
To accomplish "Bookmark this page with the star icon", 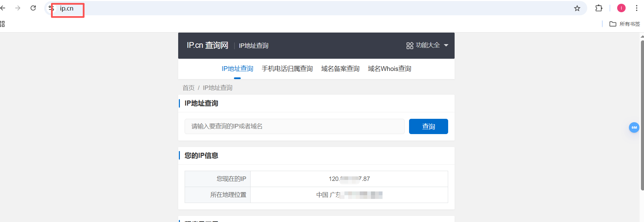I will [x=577, y=8].
